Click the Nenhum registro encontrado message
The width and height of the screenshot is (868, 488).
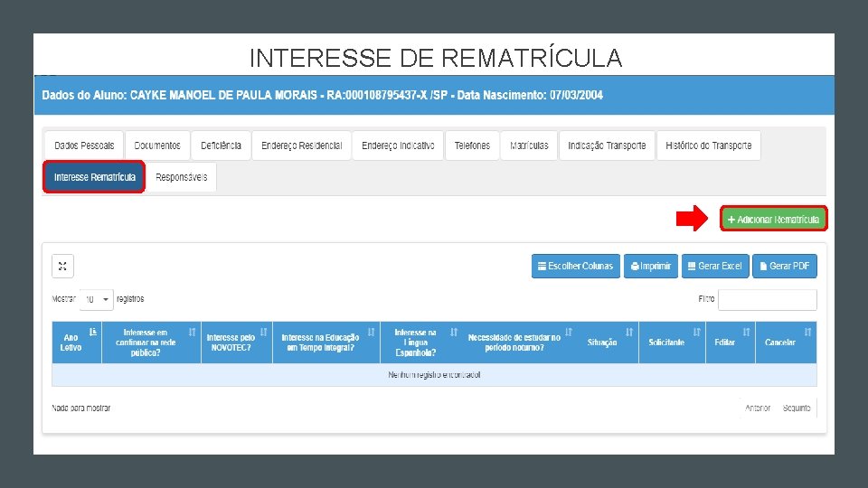434,374
